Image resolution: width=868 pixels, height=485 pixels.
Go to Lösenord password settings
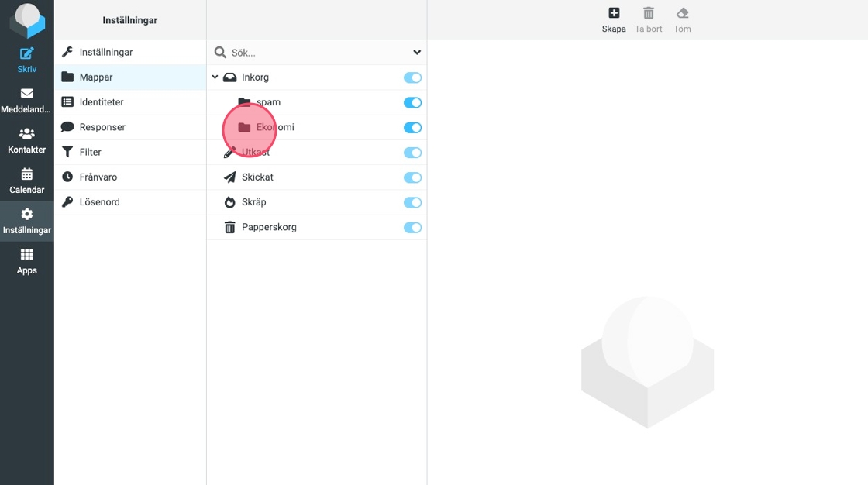pos(99,202)
